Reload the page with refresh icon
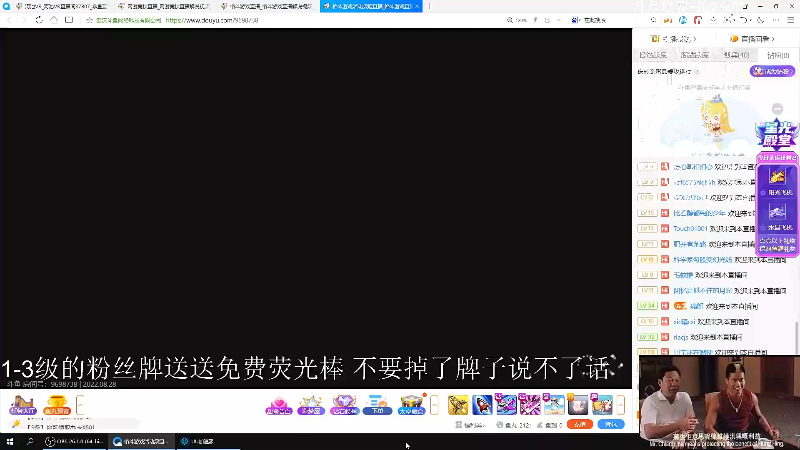Screen dimensions: 800x450 coord(39,20)
